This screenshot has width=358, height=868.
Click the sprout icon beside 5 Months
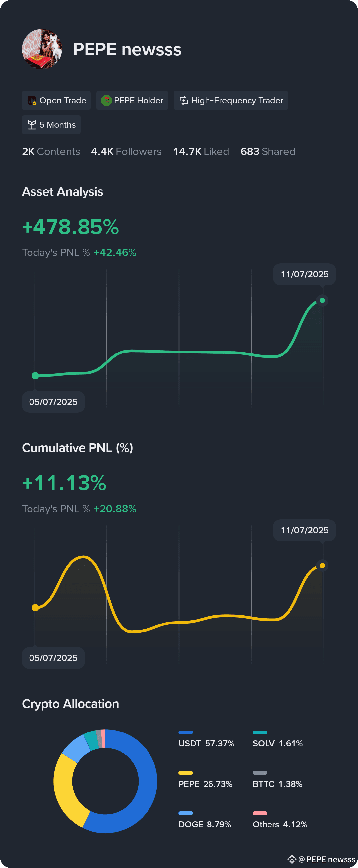tap(32, 125)
